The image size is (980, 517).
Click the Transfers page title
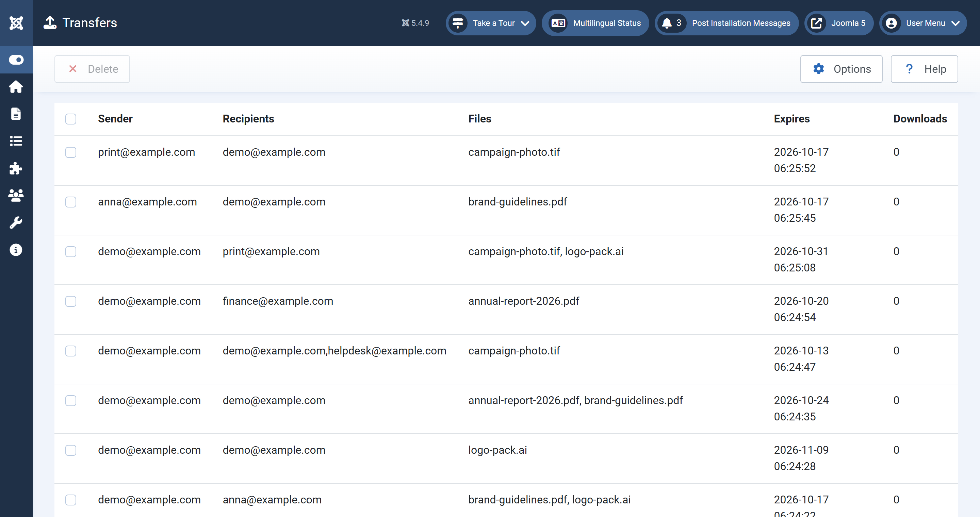tap(89, 23)
